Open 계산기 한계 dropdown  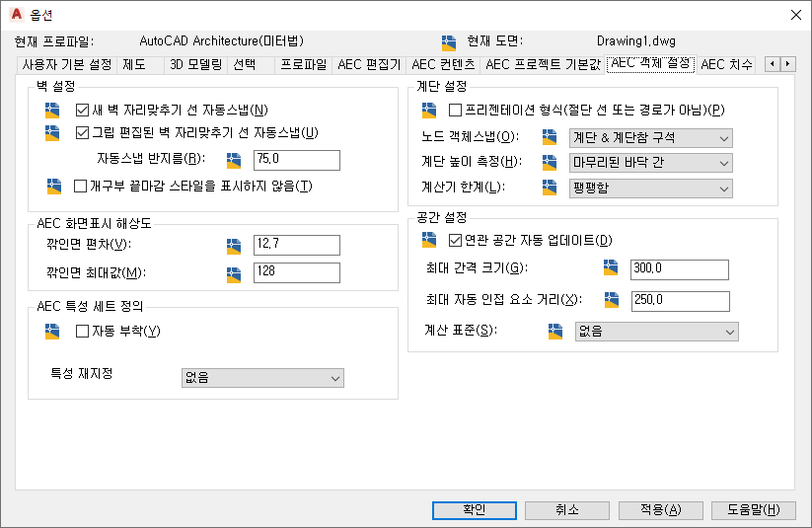pos(651,189)
